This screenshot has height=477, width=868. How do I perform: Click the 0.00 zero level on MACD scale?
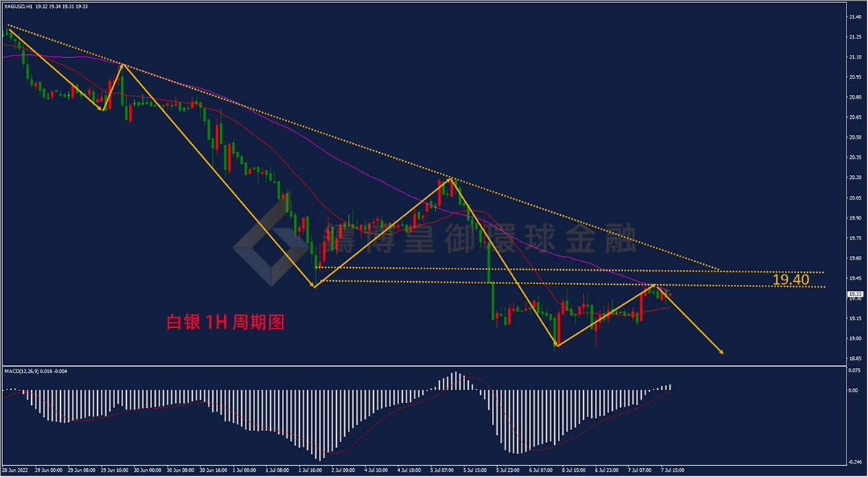(854, 390)
